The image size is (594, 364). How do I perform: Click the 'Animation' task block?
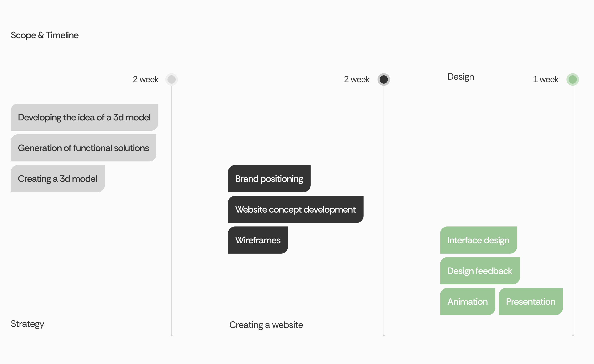(467, 301)
